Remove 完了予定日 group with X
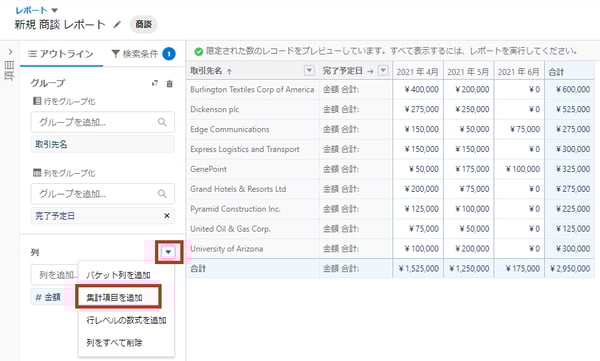This screenshot has height=361, width=600. (x=167, y=216)
